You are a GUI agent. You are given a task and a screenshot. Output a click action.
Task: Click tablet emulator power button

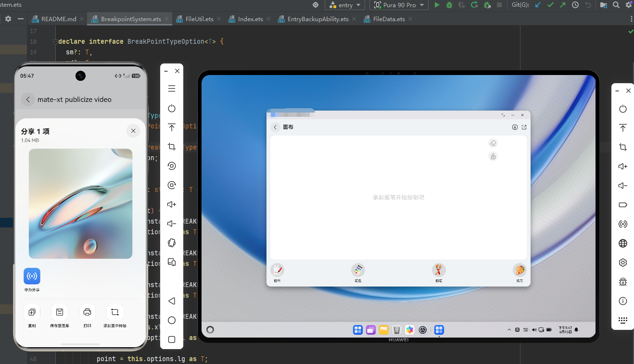[x=623, y=109]
